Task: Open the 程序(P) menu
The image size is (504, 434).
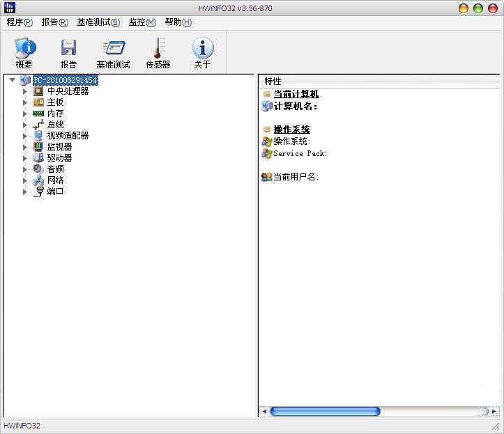Action: click(x=20, y=22)
